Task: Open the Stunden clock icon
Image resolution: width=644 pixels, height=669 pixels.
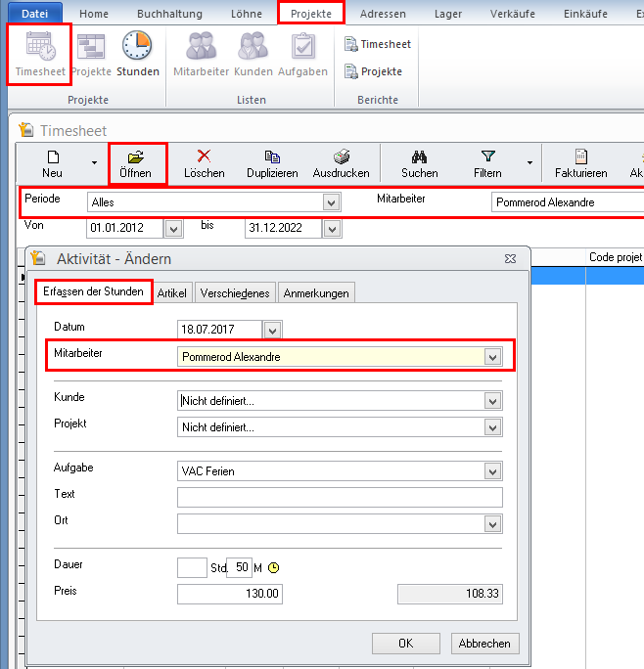Action: [138, 54]
